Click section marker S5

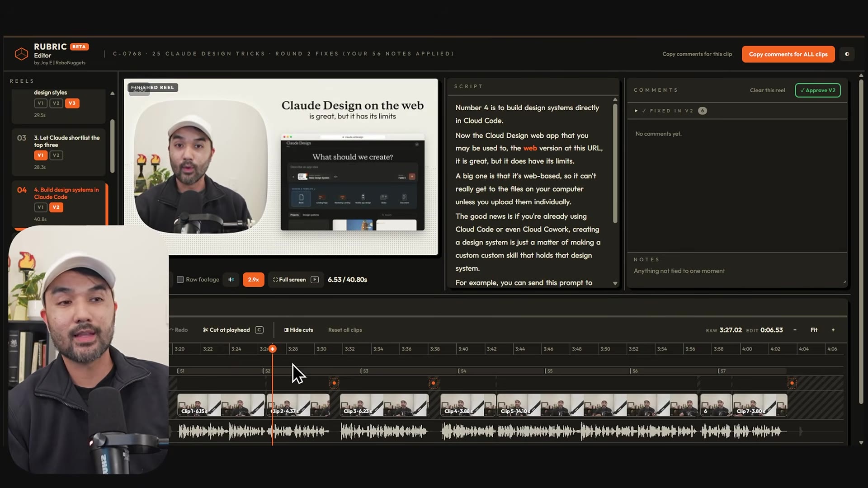coord(549,371)
